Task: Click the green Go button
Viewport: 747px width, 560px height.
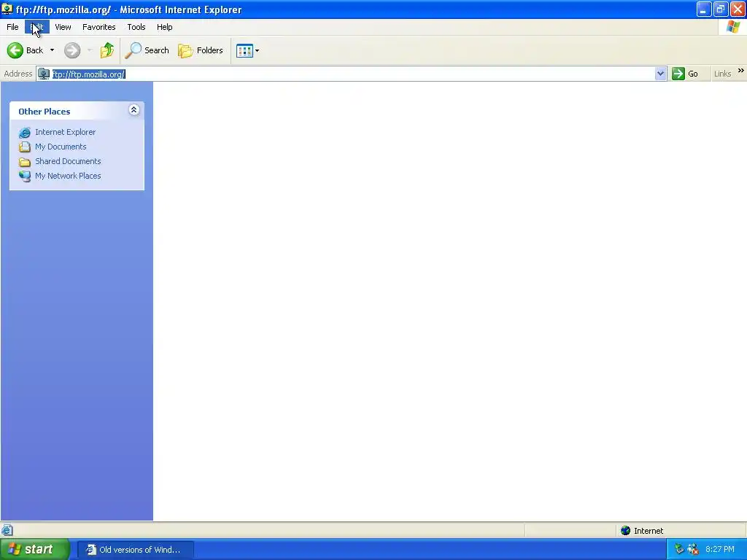Action: (x=685, y=74)
